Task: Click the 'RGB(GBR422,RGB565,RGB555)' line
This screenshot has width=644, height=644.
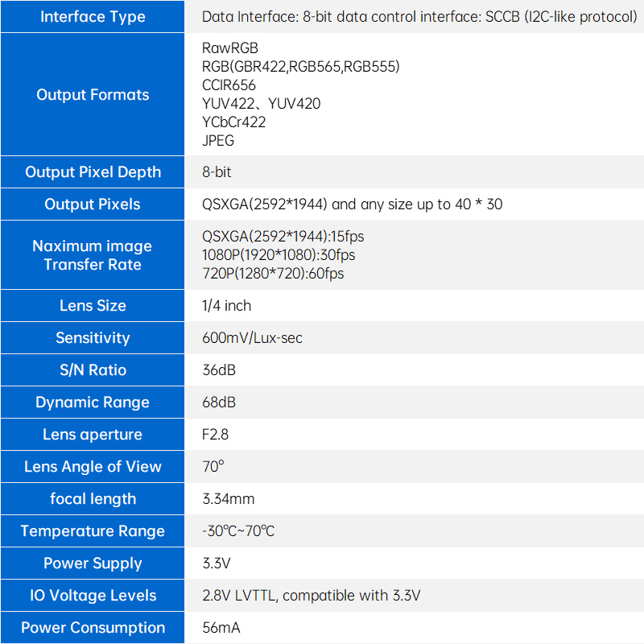Action: coord(300,67)
